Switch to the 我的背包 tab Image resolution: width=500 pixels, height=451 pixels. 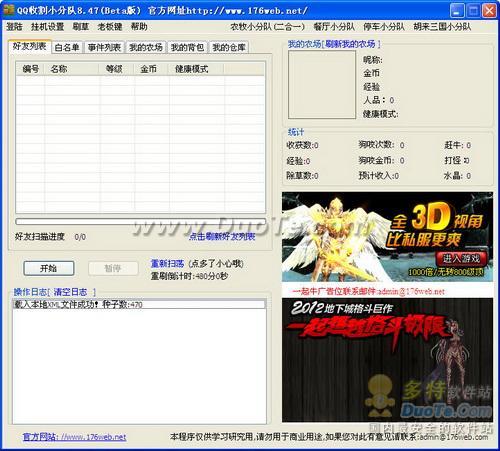187,48
